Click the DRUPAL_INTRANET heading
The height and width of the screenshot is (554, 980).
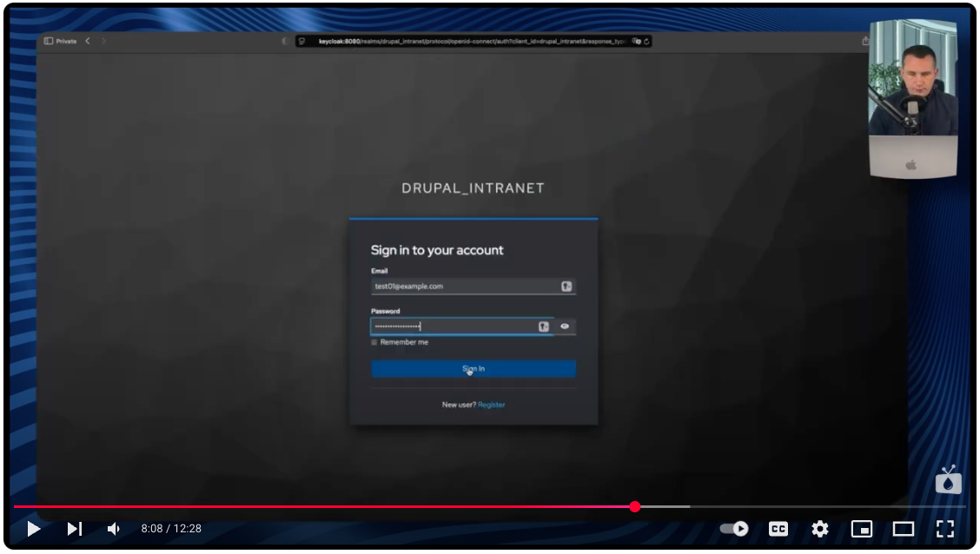pos(473,188)
